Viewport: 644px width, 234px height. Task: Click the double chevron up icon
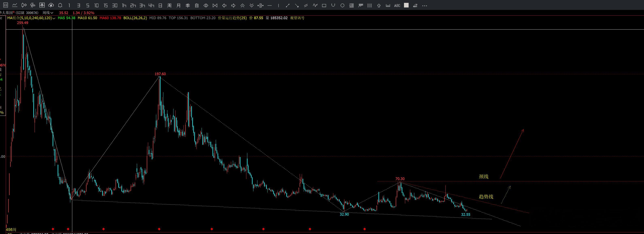tap(242, 5)
